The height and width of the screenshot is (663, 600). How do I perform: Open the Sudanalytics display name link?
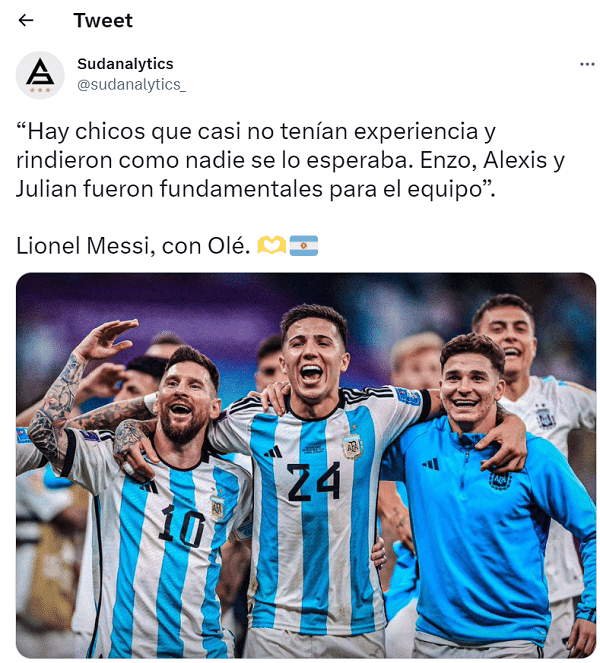125,64
